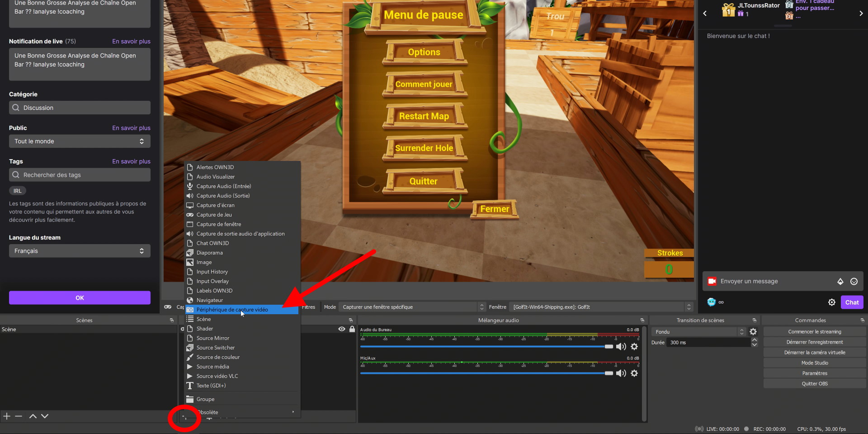This screenshot has width=868, height=434.
Task: Move the scene down with the arrow
Action: click(x=45, y=416)
